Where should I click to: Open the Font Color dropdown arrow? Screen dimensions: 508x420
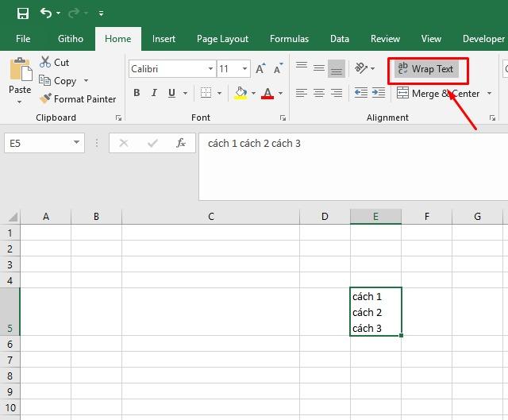280,94
